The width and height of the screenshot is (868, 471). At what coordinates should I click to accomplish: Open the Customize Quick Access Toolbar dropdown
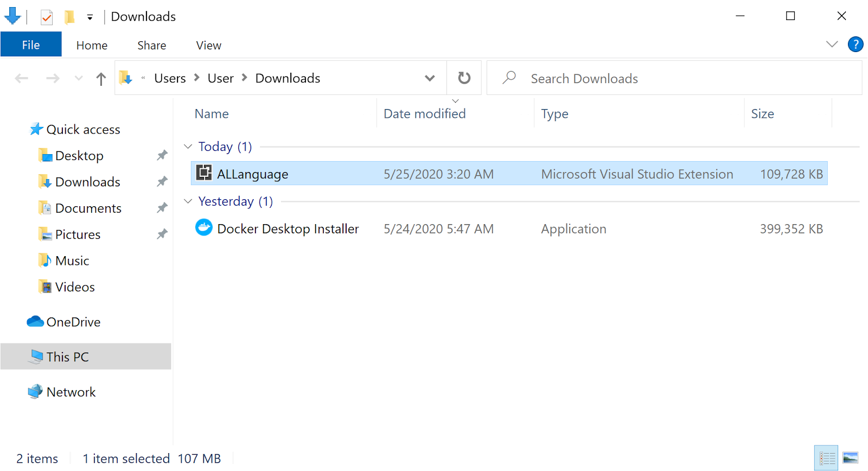coord(90,17)
